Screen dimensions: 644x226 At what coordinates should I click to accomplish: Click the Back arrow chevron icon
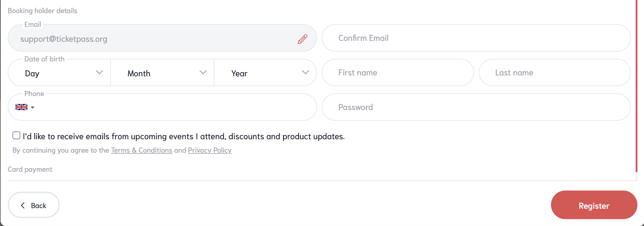23,205
